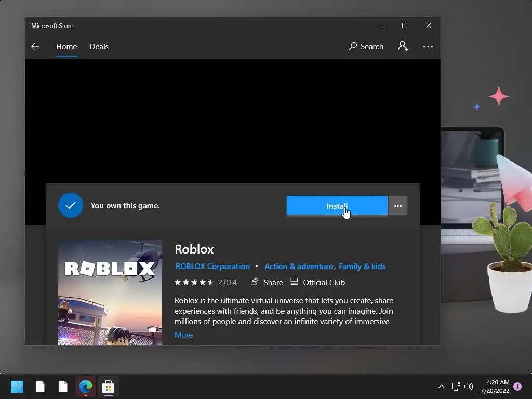Launch Microsoft Edge from taskbar
This screenshot has height=399, width=532.
point(86,387)
